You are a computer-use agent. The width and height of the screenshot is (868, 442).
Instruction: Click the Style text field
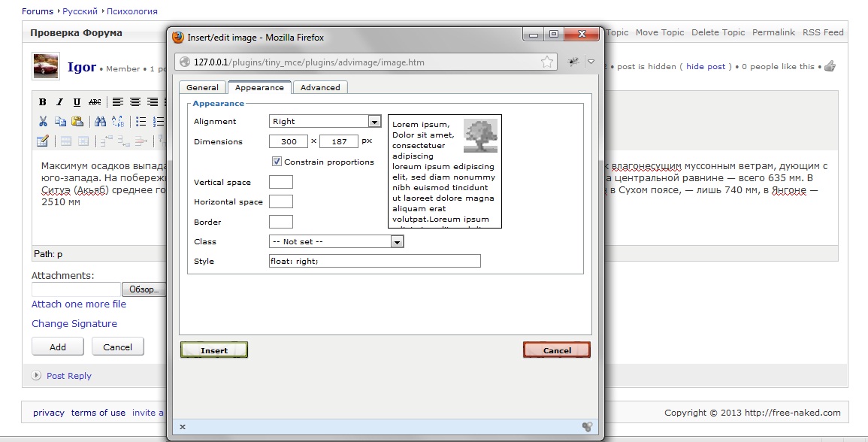pyautogui.click(x=374, y=261)
